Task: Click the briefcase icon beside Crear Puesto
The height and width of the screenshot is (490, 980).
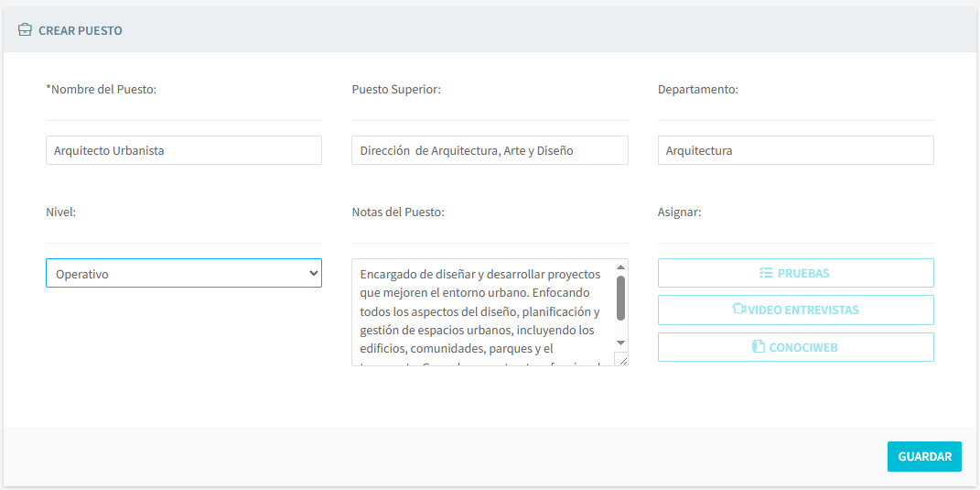Action: point(25,30)
